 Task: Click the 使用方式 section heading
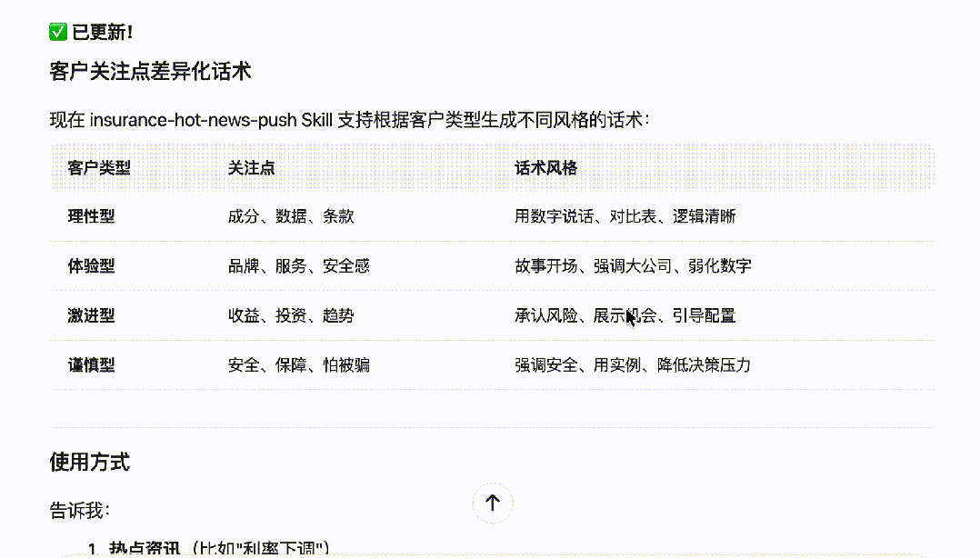tap(89, 462)
